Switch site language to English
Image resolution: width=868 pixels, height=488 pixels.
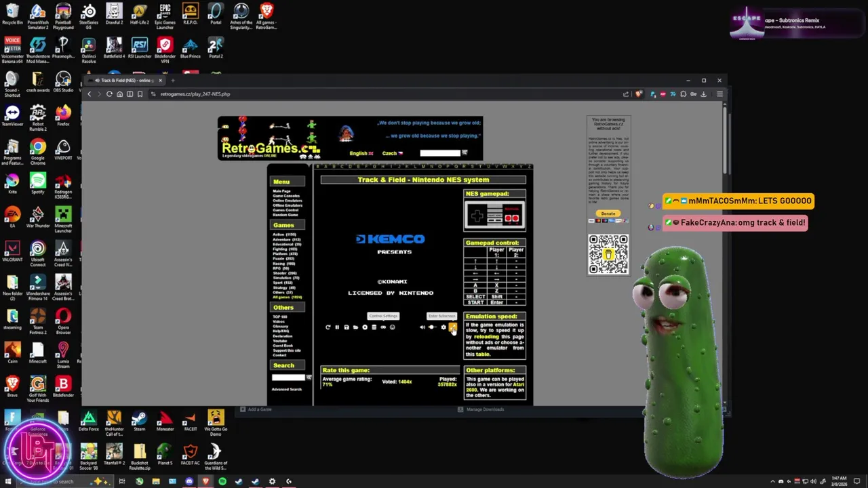[361, 153]
